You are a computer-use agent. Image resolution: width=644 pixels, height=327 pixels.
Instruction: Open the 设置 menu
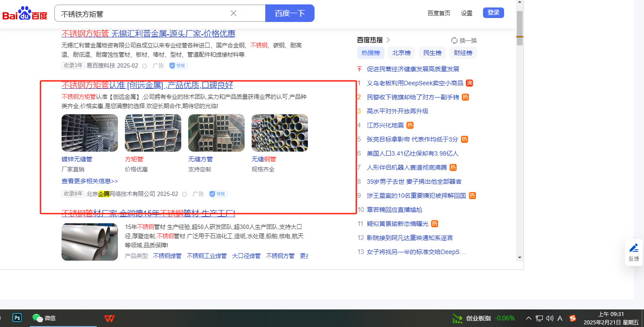(x=467, y=13)
